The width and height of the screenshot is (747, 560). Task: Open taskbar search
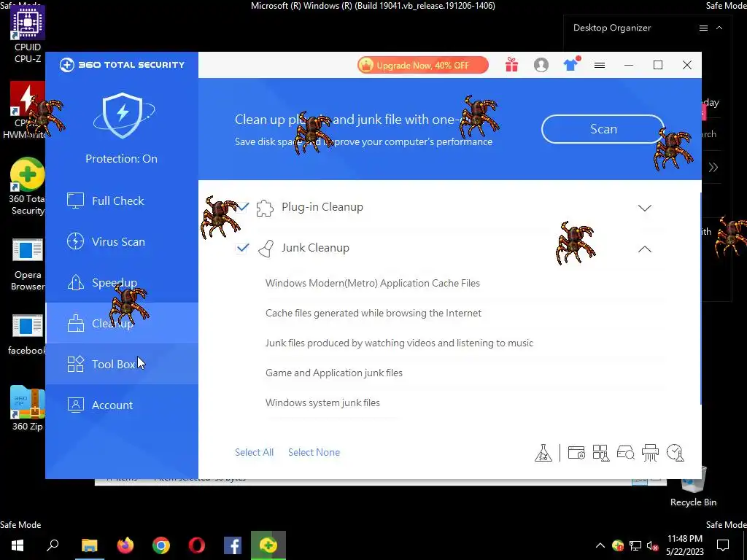[x=53, y=545]
